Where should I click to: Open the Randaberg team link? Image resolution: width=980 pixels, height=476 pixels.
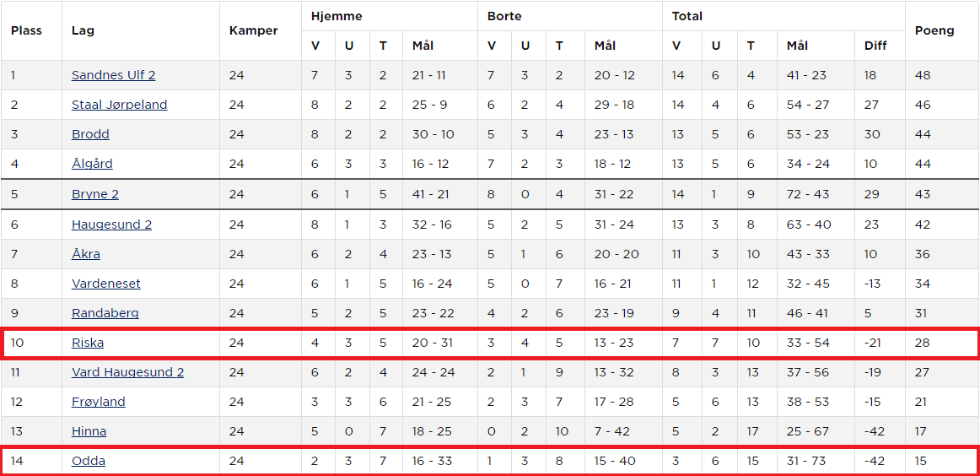(105, 313)
